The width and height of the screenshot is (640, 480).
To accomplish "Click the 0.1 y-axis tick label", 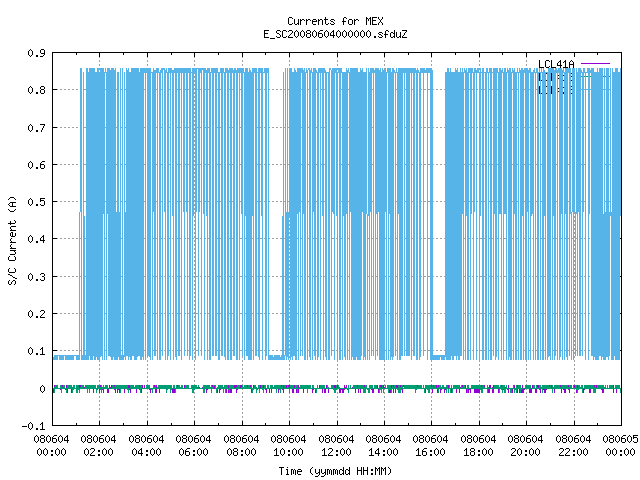I will coord(36,351).
